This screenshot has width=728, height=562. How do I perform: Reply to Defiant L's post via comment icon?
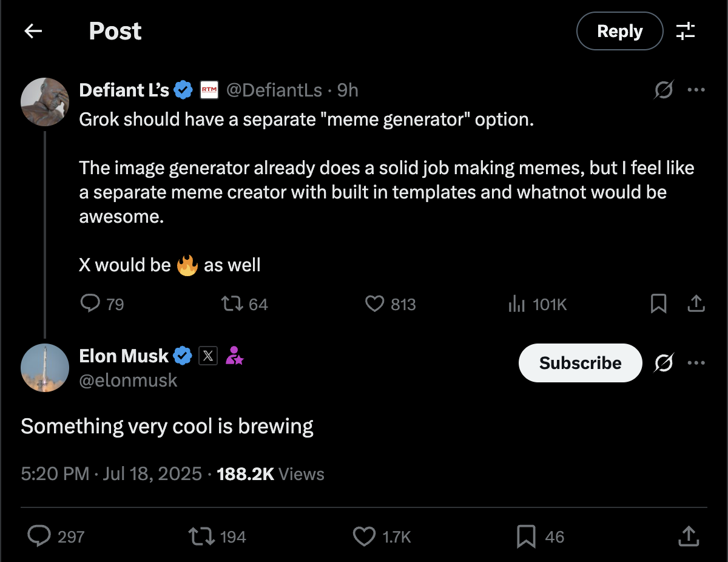point(90,303)
